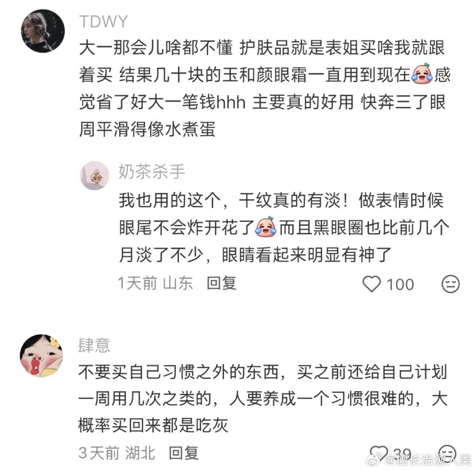Tap the like count 100
Viewport: 476px width, 471px height.
pyautogui.click(x=400, y=284)
